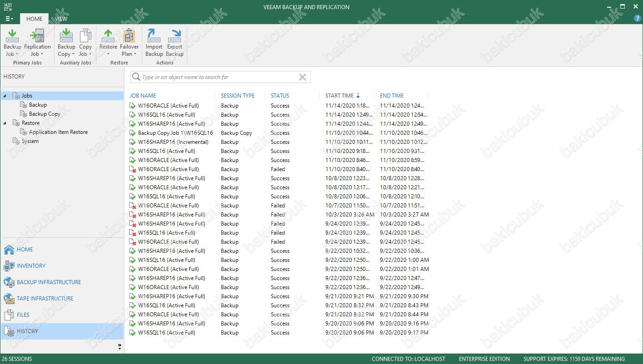Select the W16SQL16 11/14/2020 12:49 session row
The height and width of the screenshot is (364, 643).
(279, 115)
